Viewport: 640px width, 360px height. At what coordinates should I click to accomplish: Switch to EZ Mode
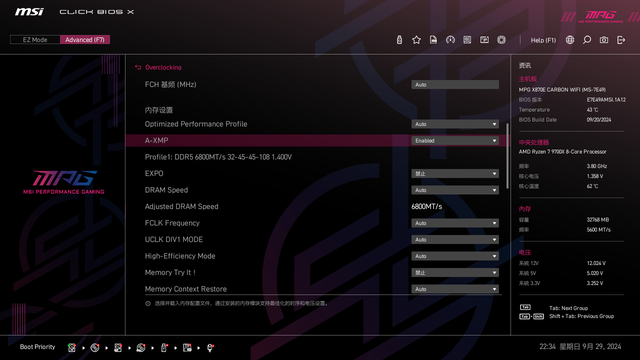(x=35, y=40)
